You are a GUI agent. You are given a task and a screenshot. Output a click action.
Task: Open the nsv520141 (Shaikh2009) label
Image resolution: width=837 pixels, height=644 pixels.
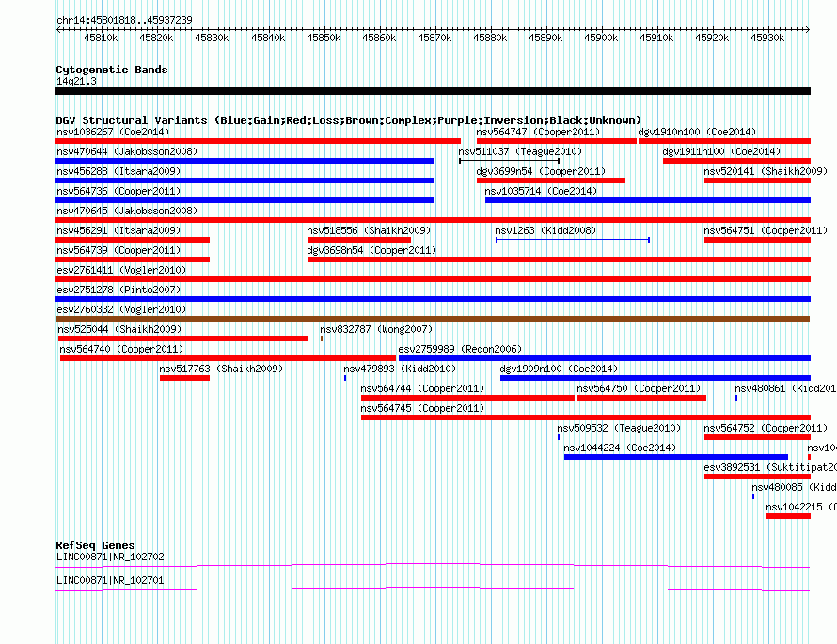(x=766, y=171)
